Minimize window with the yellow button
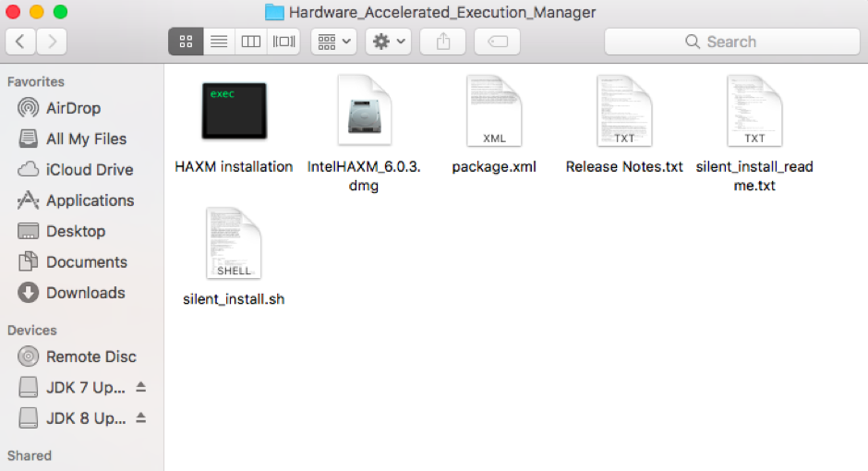 click(x=37, y=12)
